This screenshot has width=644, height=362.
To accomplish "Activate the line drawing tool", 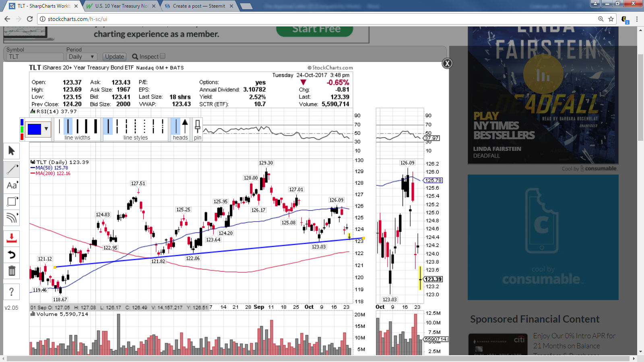I will tap(12, 169).
